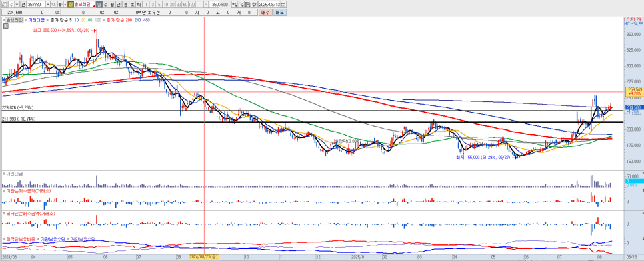Image resolution: width=644 pixels, height=261 pixels.
Task: Click the 매수 buy button
Action: coord(265,13)
